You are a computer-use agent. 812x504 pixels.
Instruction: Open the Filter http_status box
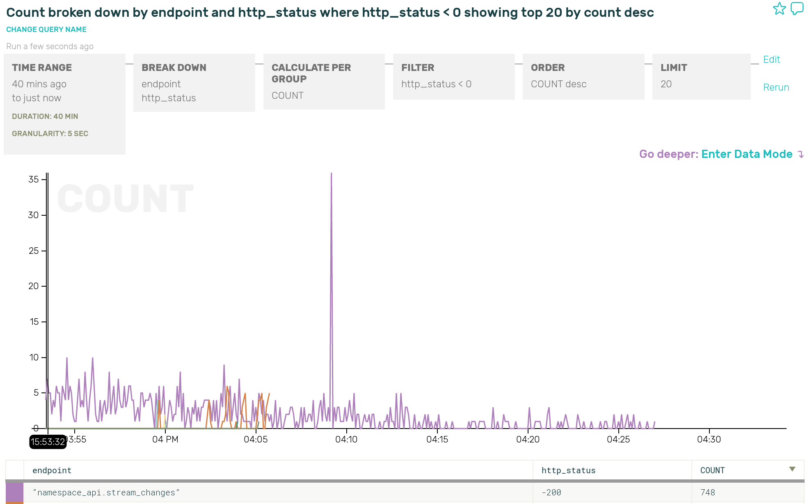453,76
